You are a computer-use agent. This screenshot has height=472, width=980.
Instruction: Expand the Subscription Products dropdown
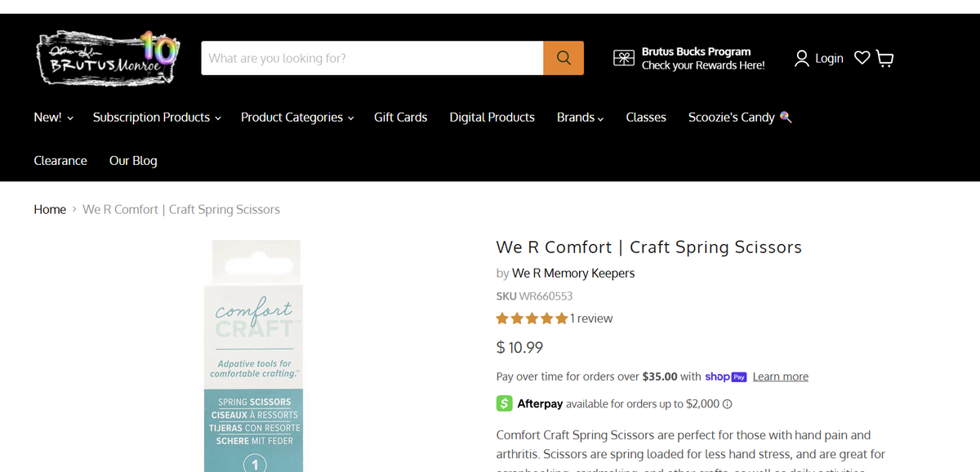pos(157,118)
